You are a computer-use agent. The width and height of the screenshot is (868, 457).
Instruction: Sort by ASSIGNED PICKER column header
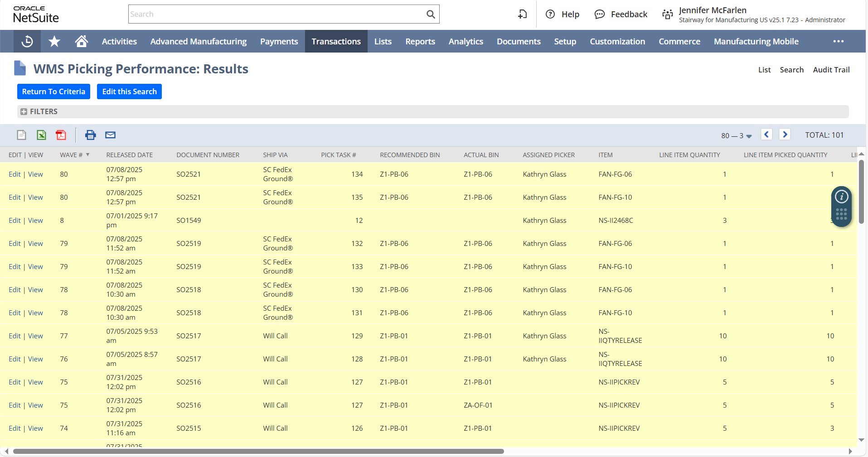point(549,155)
